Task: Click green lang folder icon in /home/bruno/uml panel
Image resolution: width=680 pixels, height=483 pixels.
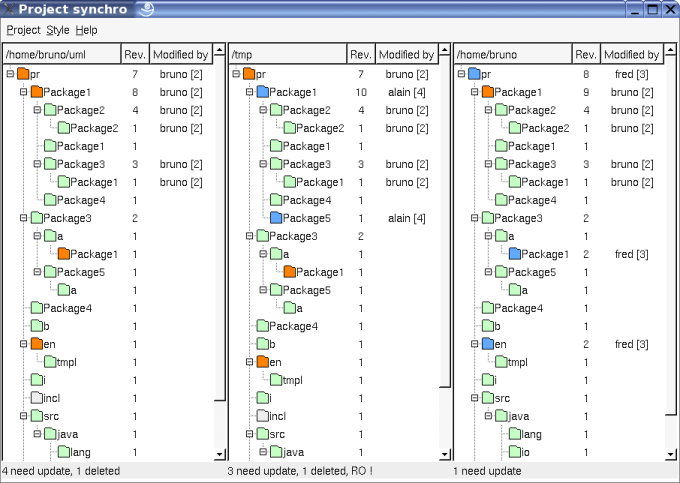Action: click(x=64, y=452)
